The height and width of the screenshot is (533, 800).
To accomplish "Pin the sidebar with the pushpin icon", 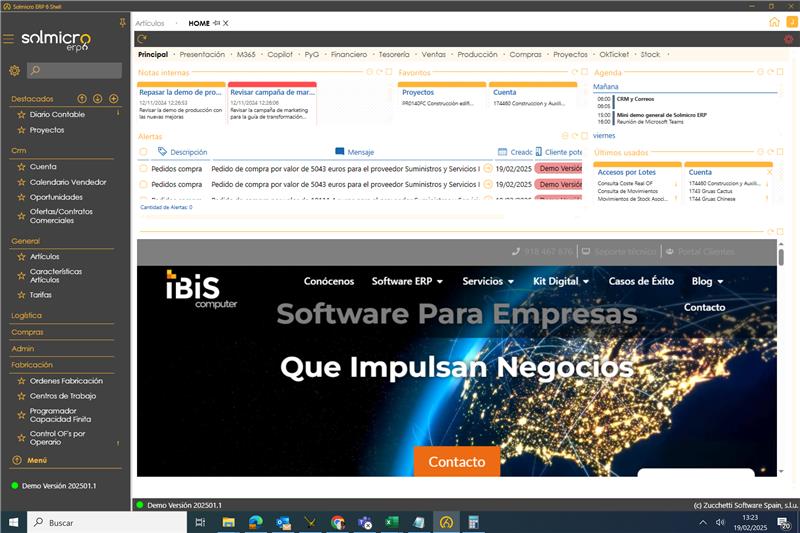I will coord(122,22).
